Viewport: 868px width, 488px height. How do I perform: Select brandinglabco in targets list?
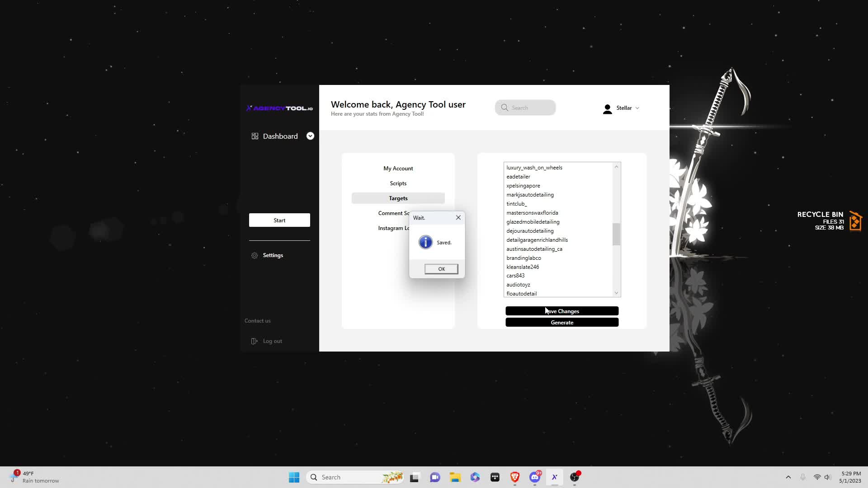coord(524,258)
